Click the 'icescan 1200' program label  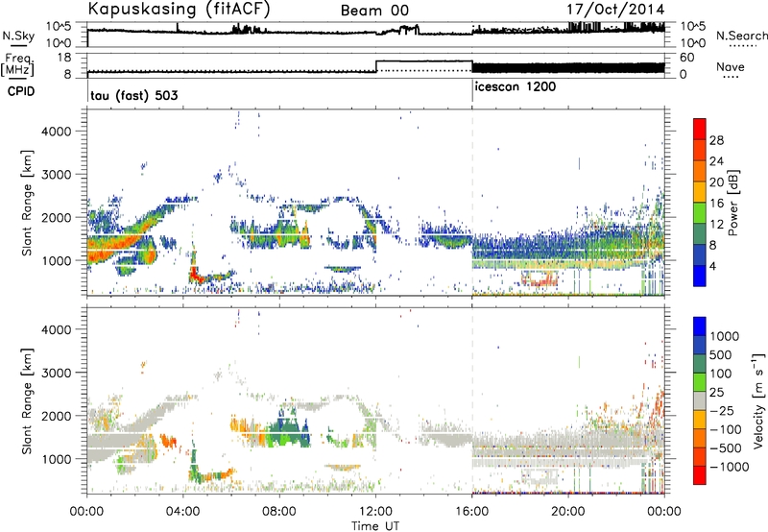(x=516, y=87)
